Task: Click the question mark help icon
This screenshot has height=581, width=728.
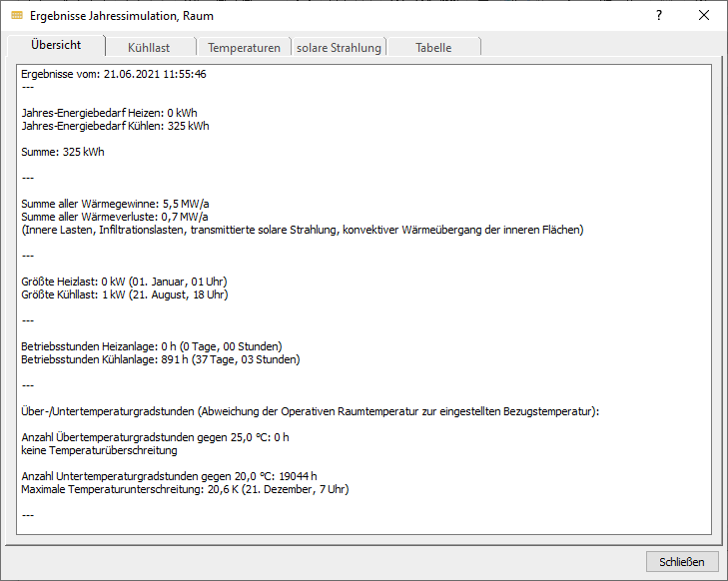Action: click(x=659, y=15)
